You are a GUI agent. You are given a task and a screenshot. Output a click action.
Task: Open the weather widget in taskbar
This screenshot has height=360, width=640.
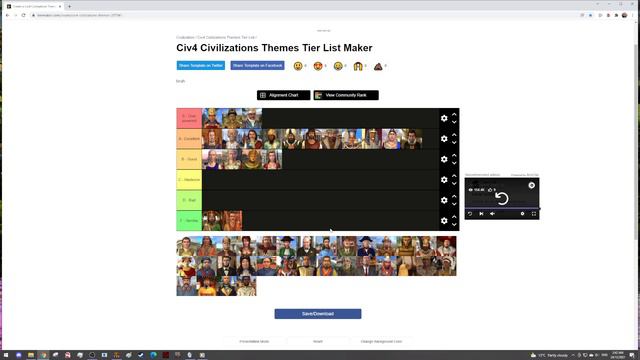coord(549,355)
